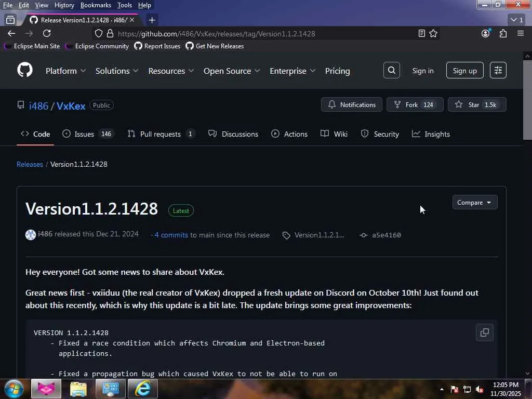Image resolution: width=532 pixels, height=399 pixels.
Task: Click the Notifications button
Action: click(x=352, y=104)
